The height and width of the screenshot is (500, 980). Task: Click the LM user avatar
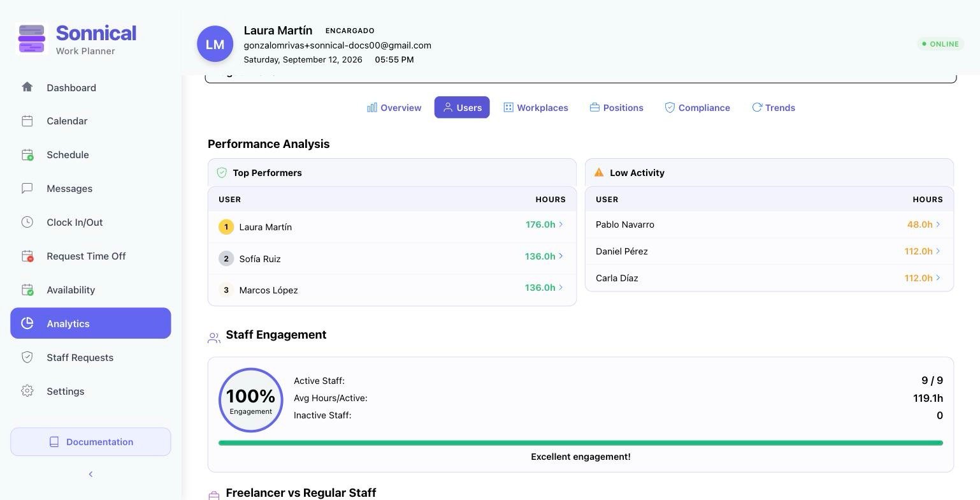(215, 44)
